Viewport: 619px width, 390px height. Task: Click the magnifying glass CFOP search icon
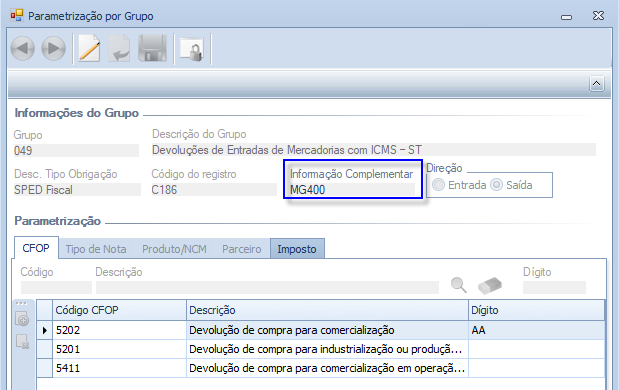point(459,285)
